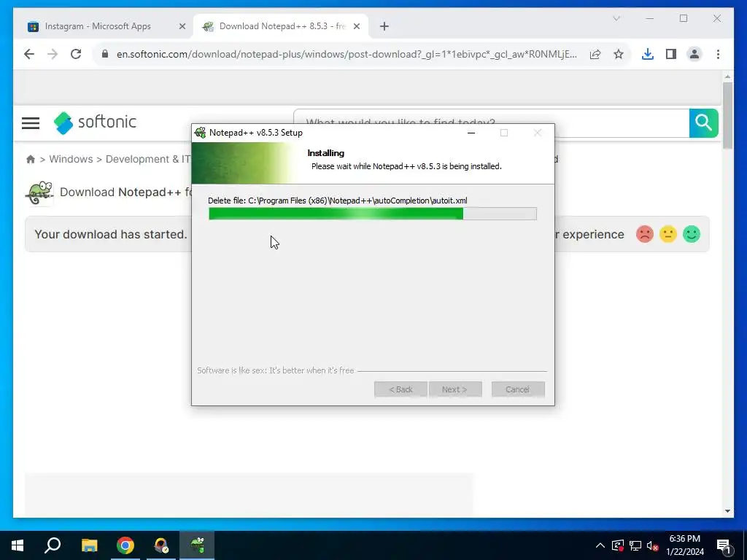Open Windows Start menu
This screenshot has height=560, width=747.
(18, 545)
